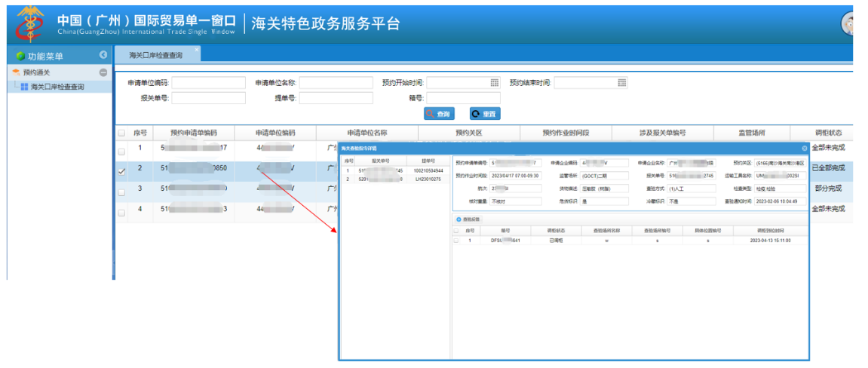Open calendar for 预约开始时间
This screenshot has height=368, width=868.
coord(495,83)
